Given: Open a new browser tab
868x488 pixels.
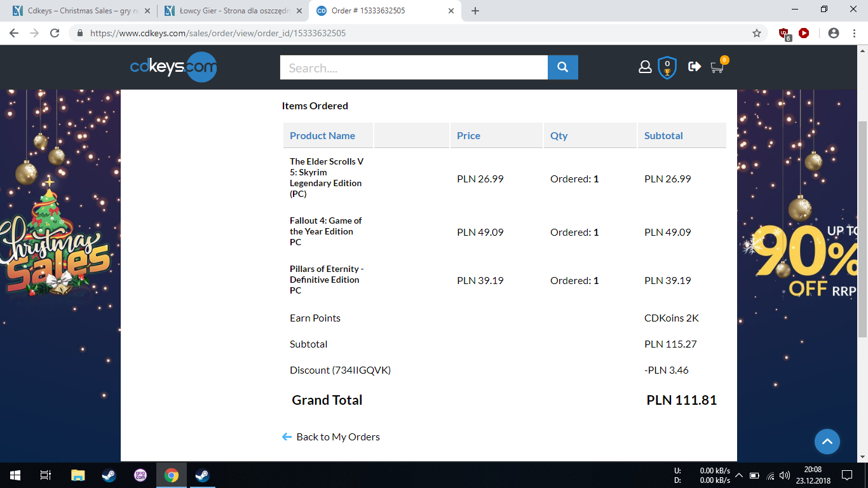Looking at the screenshot, I should 475,11.
